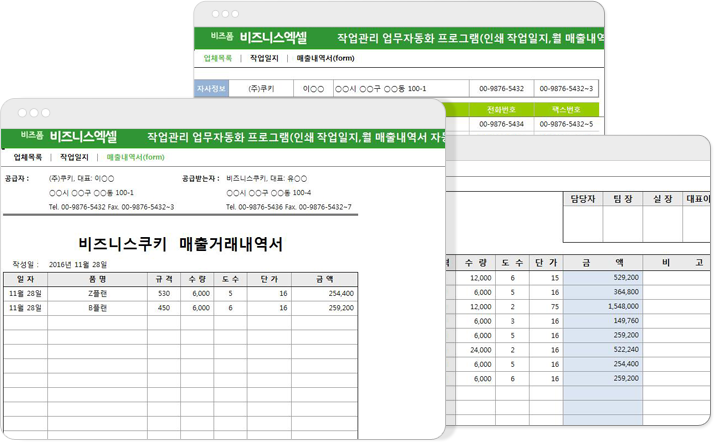Select amount 522,240 in right window

click(x=603, y=350)
